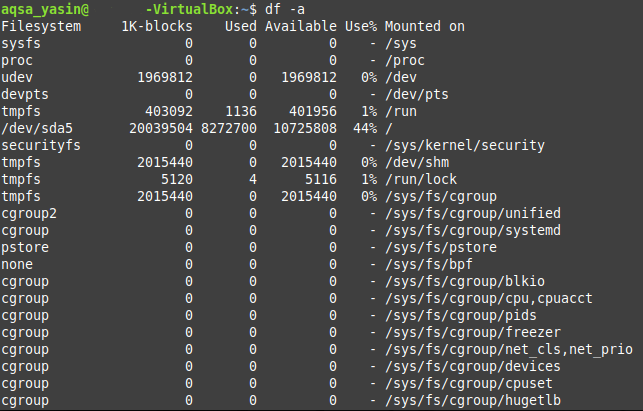
Task: Click the "Use%" column header
Action: pyautogui.click(x=360, y=27)
